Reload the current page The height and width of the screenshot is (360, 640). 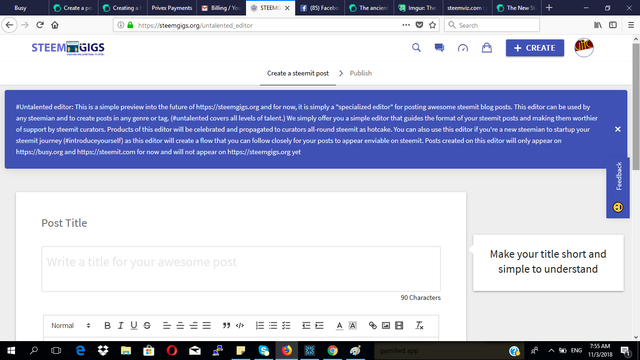(x=40, y=25)
